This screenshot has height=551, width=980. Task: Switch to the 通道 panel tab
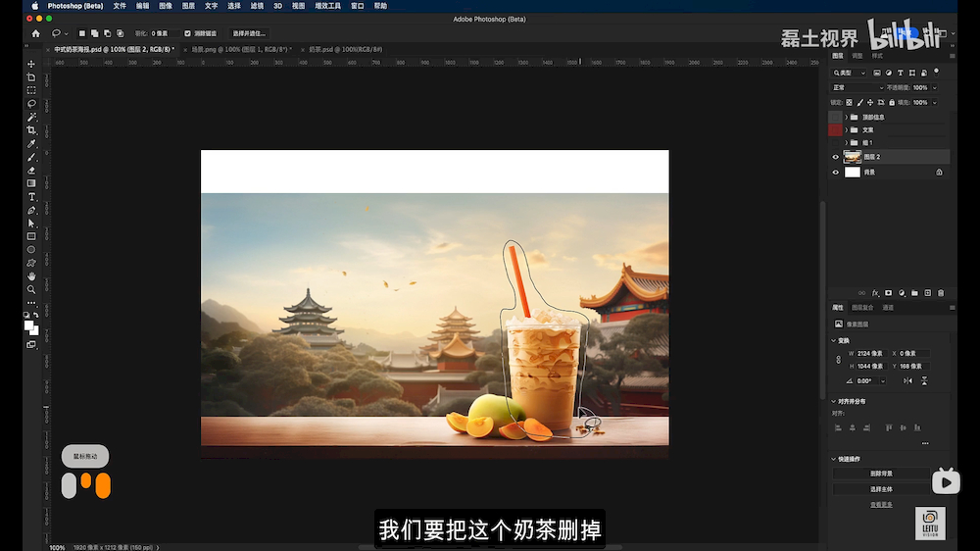coord(888,308)
